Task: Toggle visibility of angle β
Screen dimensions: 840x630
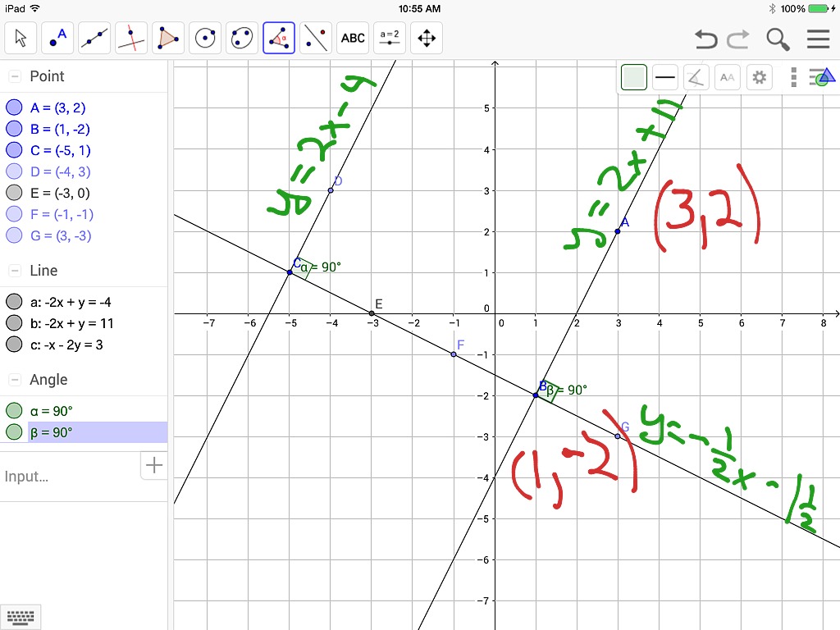Action: [x=14, y=431]
